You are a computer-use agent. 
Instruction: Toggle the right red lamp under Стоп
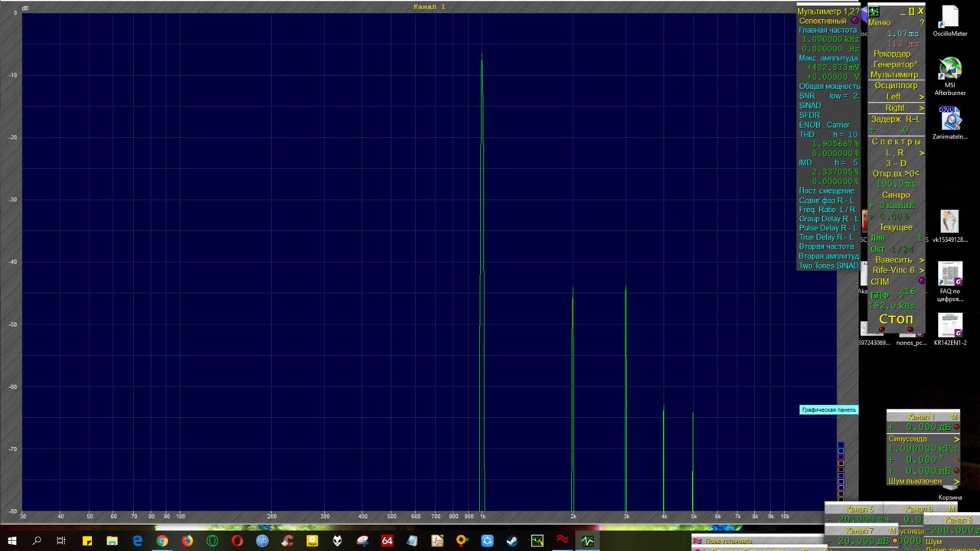910,329
